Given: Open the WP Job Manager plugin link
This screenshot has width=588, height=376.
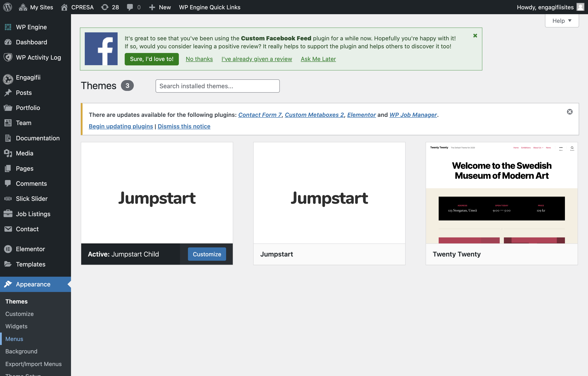Looking at the screenshot, I should pyautogui.click(x=413, y=115).
